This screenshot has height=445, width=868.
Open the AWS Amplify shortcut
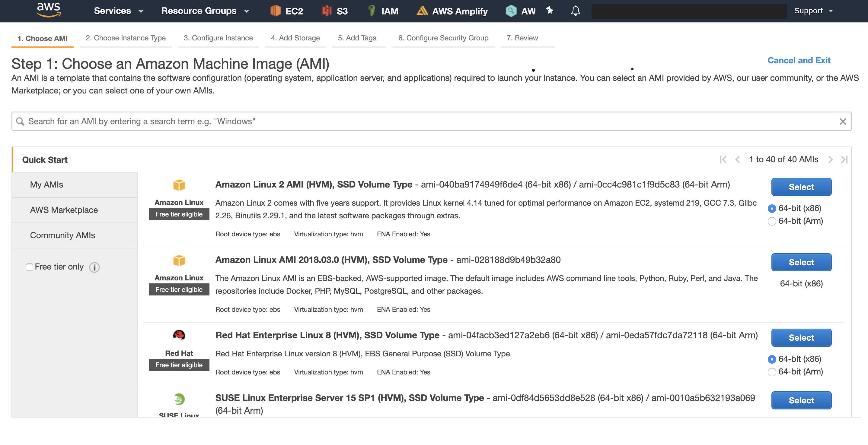pos(452,11)
